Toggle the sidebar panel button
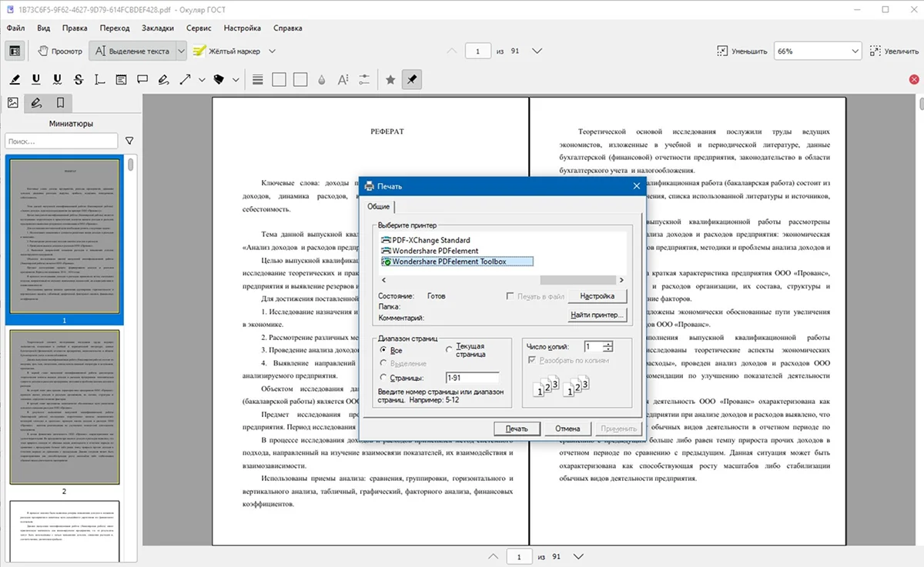The height and width of the screenshot is (567, 924). click(x=14, y=51)
